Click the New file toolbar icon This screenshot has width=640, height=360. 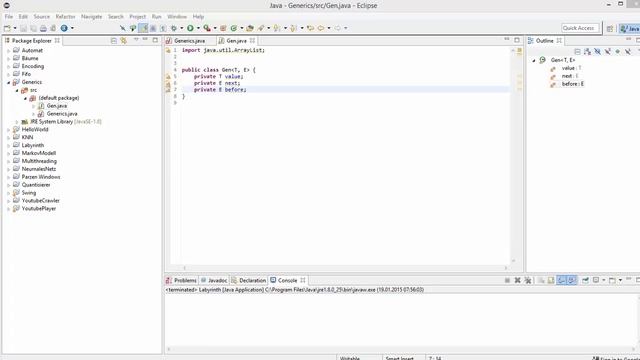7,28
